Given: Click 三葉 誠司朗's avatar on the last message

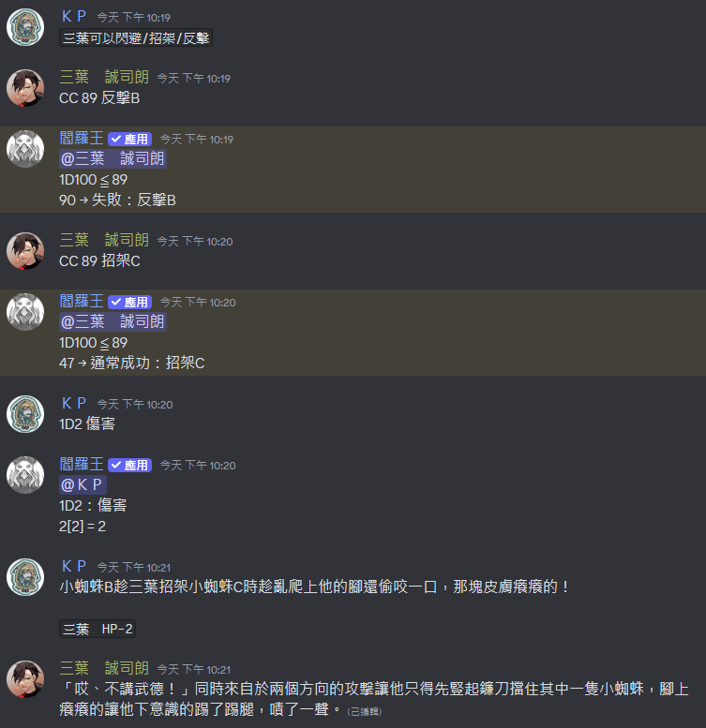Looking at the screenshot, I should click(x=25, y=678).
